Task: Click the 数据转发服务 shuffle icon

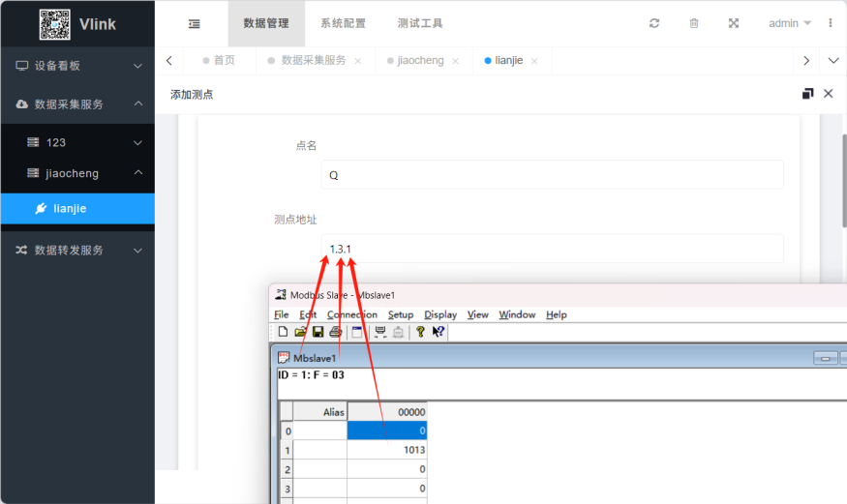Action: tap(21, 250)
